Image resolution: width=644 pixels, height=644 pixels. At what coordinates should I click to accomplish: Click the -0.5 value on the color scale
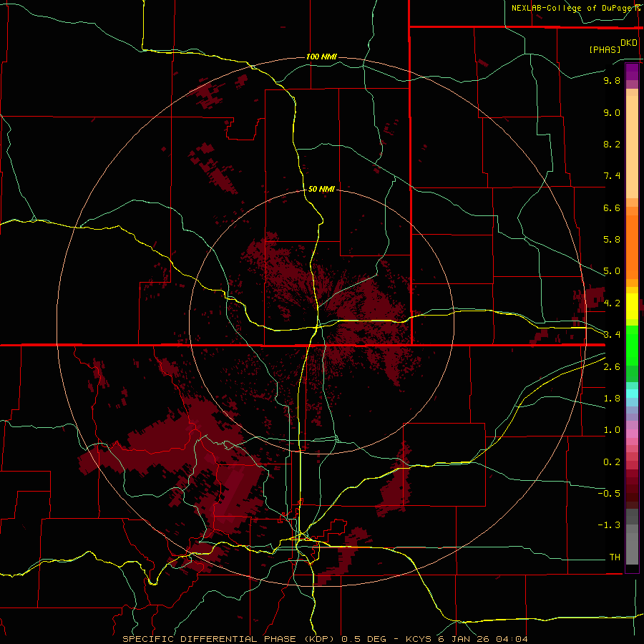(609, 494)
